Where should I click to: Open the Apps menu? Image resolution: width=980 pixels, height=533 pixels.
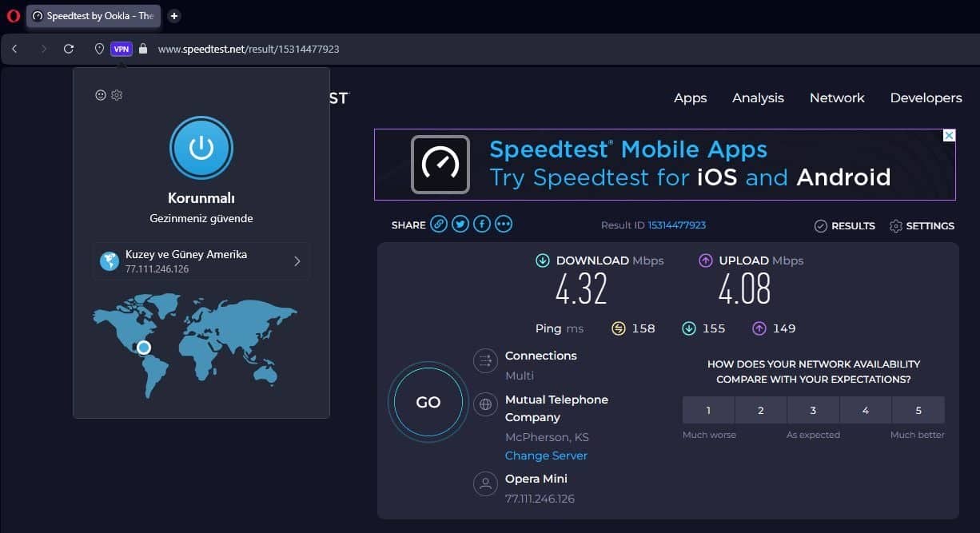click(x=691, y=97)
